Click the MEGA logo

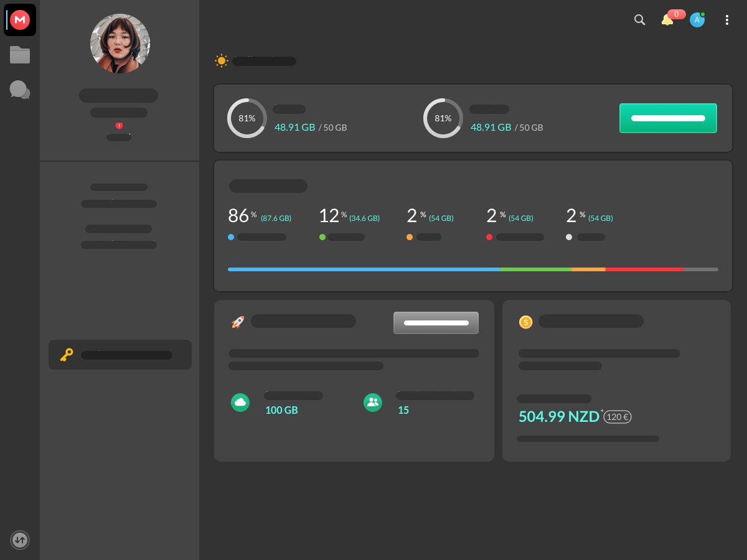pos(20,20)
